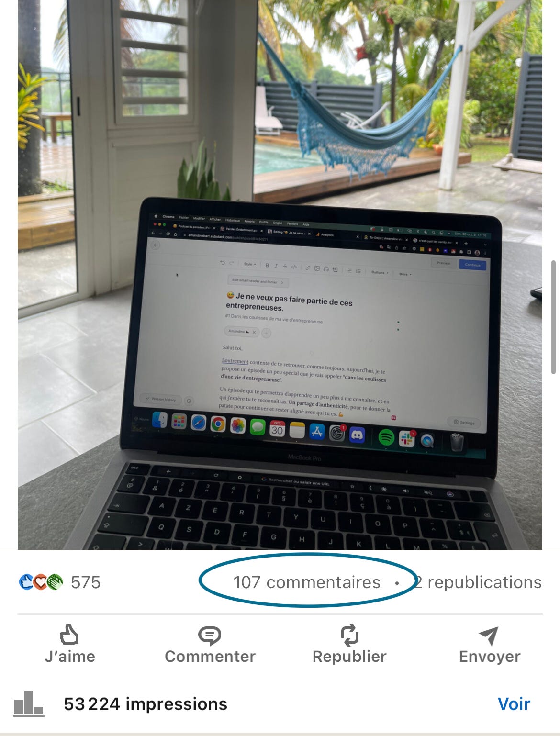
Task: Open the reactions list showing 575
Action: (x=60, y=582)
